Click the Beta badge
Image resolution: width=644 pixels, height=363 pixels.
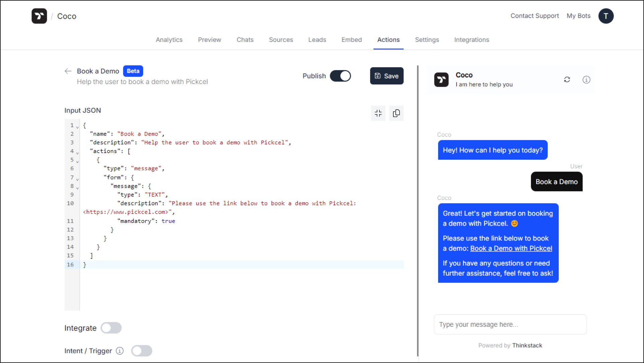(x=133, y=71)
